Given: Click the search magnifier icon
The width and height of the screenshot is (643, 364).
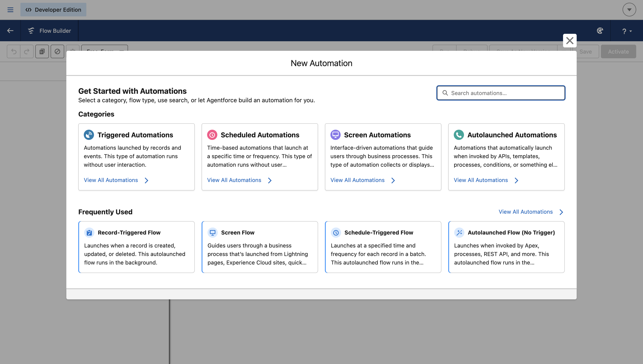Looking at the screenshot, I should (x=445, y=93).
